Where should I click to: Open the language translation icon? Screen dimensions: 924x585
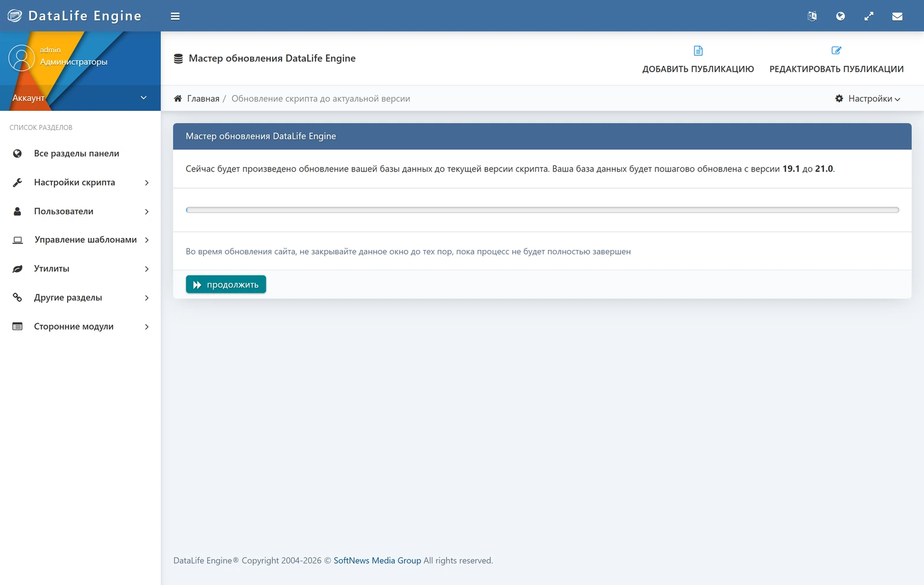click(812, 16)
